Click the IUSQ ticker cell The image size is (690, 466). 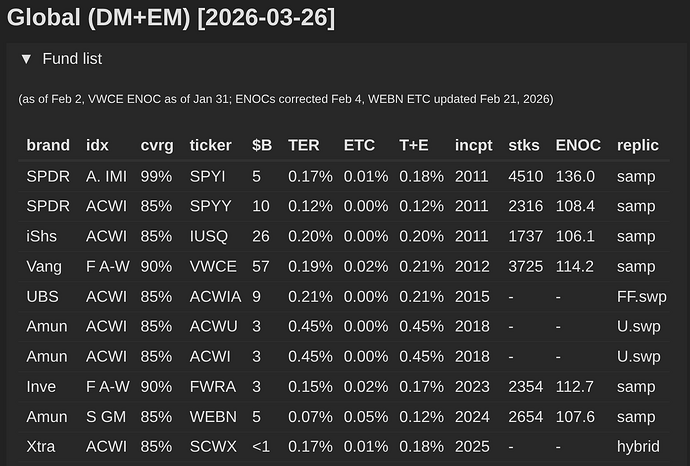tap(209, 236)
